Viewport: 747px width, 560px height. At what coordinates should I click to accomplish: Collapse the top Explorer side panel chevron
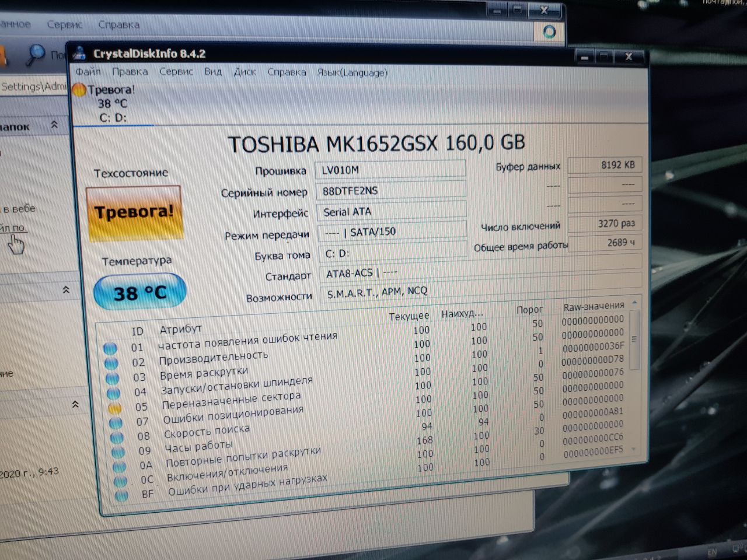54,124
